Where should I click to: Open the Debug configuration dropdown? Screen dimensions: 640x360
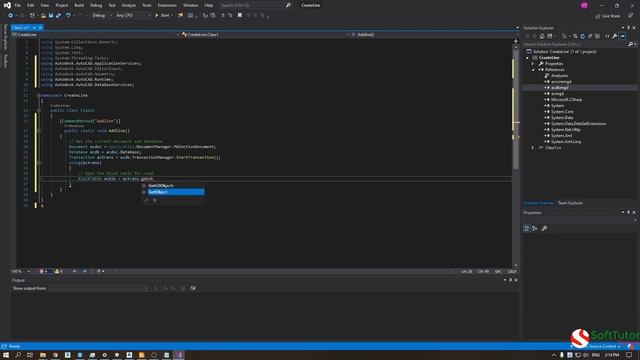tap(102, 16)
